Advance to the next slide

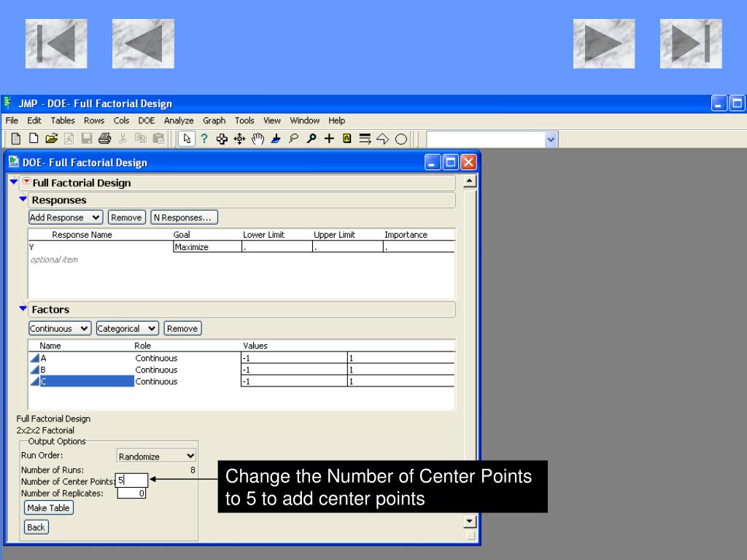pos(604,44)
